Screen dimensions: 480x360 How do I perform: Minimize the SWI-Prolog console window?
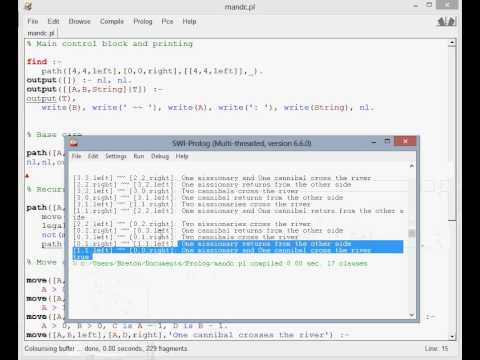point(374,142)
